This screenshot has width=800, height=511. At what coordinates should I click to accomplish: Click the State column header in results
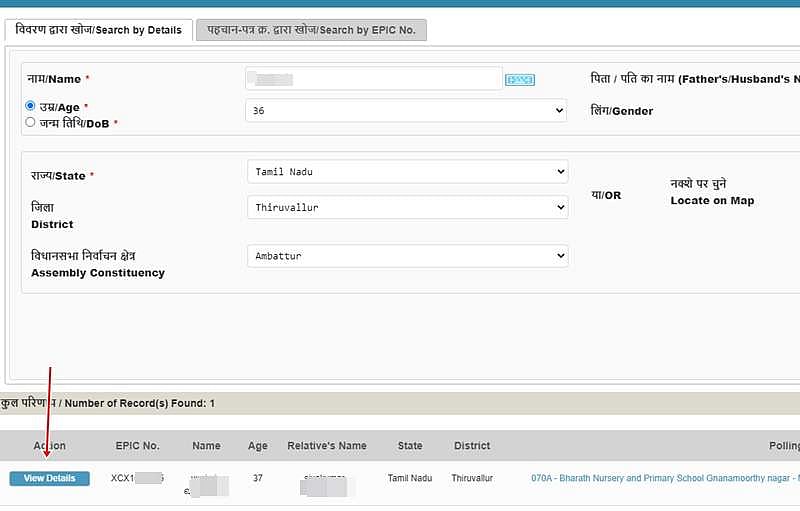409,446
